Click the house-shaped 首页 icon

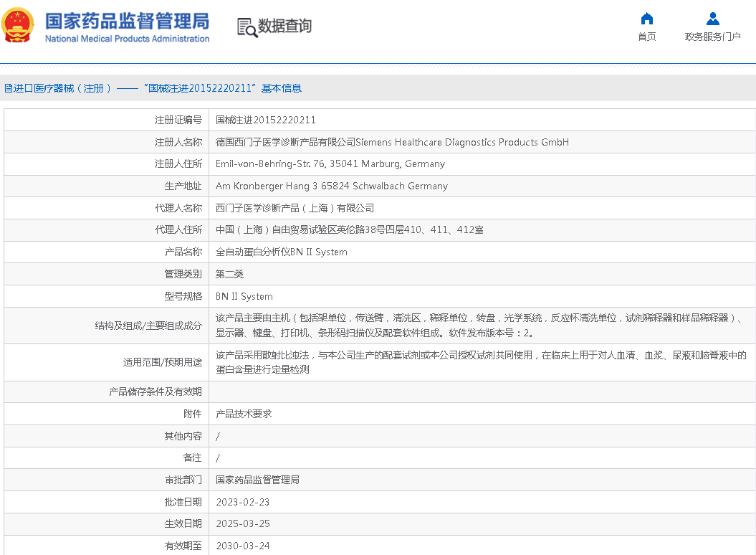point(646,19)
